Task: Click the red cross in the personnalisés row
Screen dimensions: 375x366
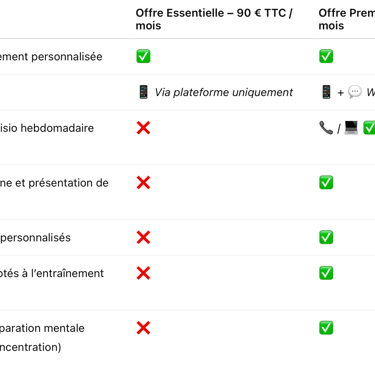Action: tap(143, 237)
